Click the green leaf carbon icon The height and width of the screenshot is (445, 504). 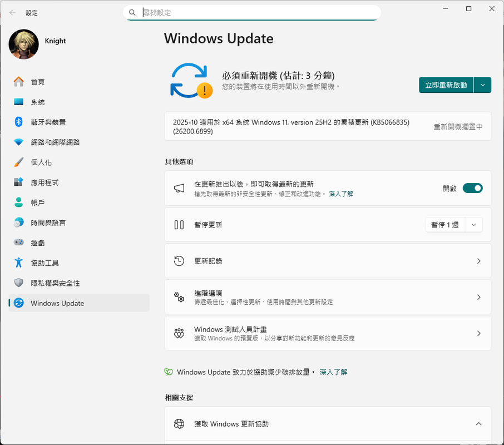click(169, 372)
